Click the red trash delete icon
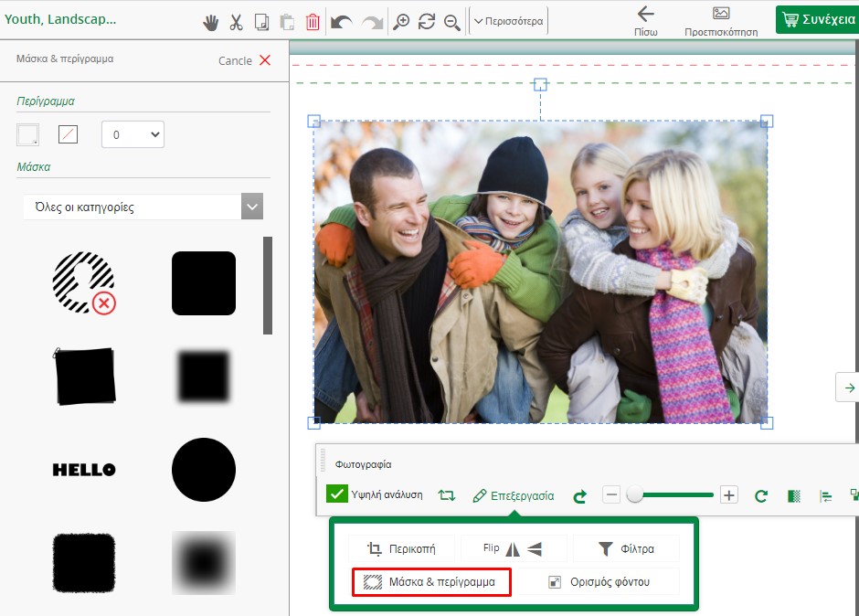The image size is (859, 616). (313, 22)
